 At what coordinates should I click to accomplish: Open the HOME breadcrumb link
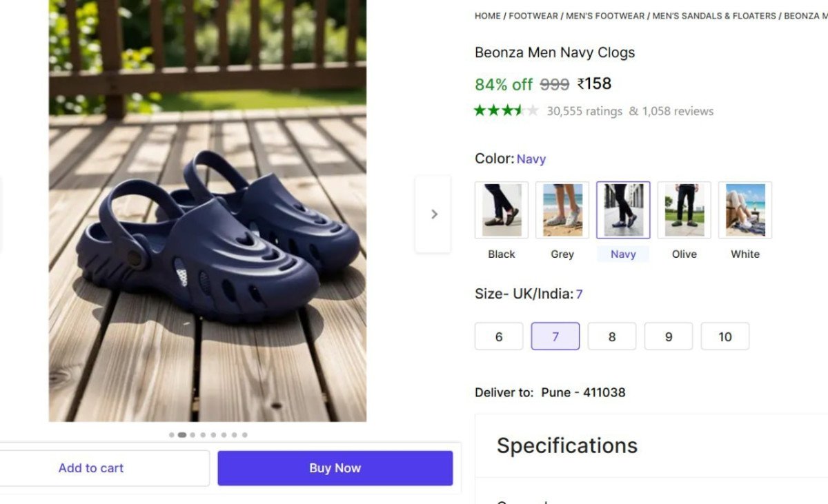tap(486, 15)
